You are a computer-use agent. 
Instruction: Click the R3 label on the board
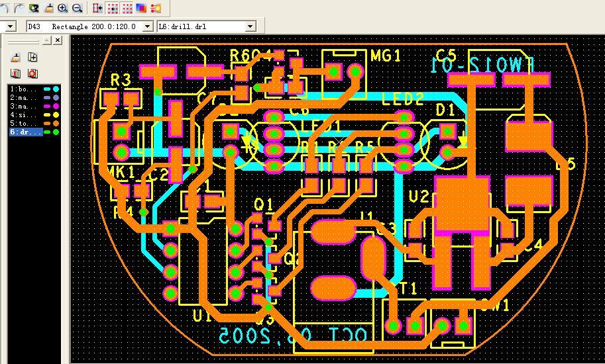(121, 80)
